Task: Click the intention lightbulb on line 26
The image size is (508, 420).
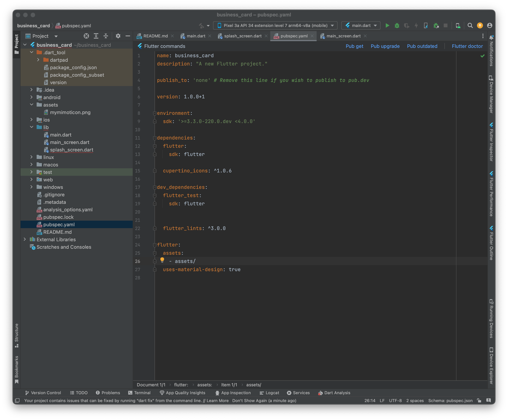Action: click(x=162, y=260)
